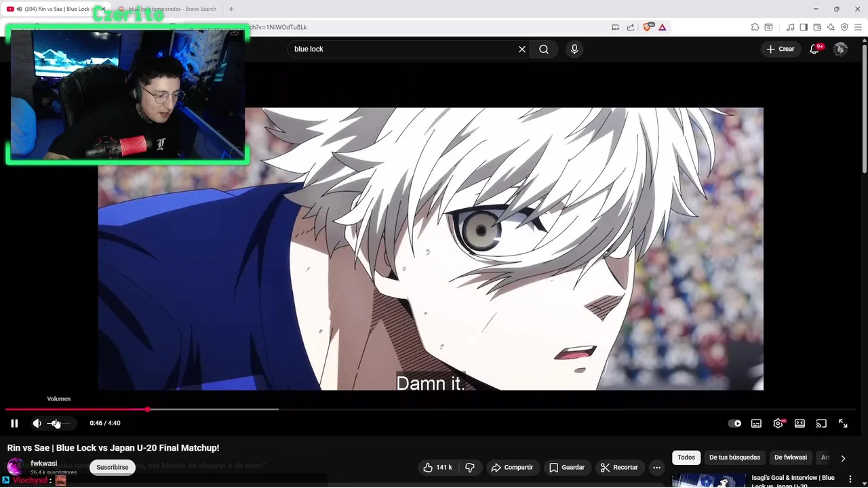Click the Recortar clip button

point(618,467)
